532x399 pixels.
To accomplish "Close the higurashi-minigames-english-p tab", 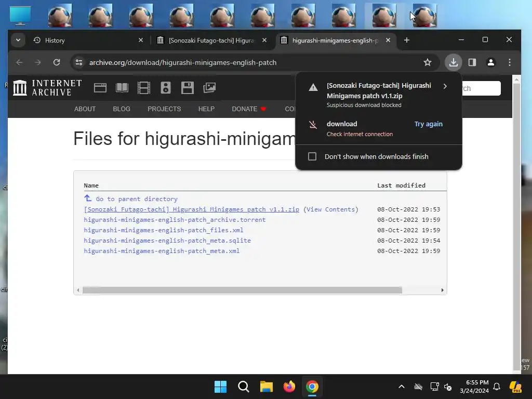I will tap(388, 41).
